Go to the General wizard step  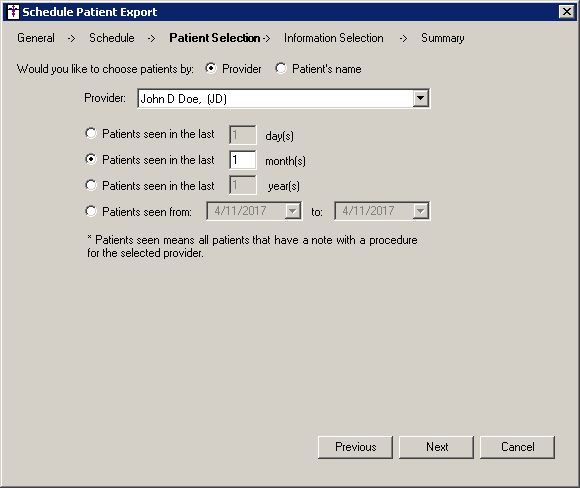(x=36, y=38)
